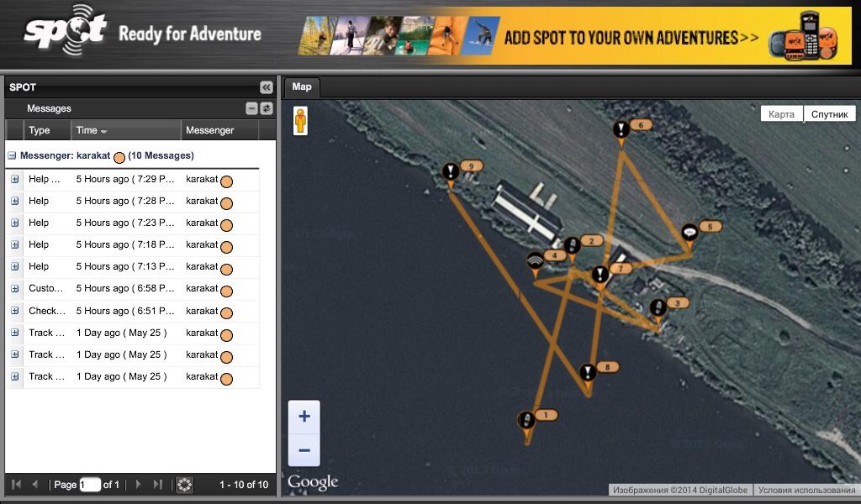Select map marker number 9
Screen dimensions: 861x504
[x=452, y=172]
